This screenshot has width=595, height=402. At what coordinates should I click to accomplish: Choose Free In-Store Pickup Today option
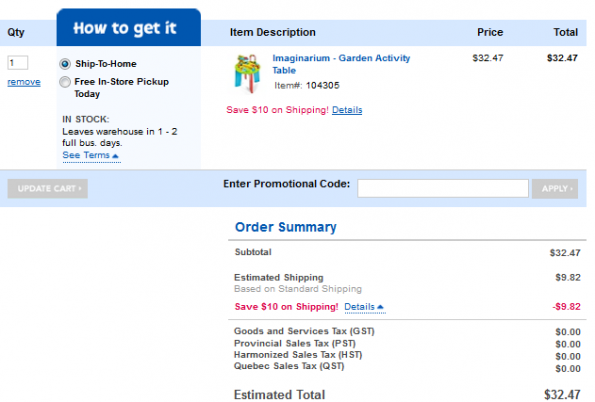[x=65, y=82]
